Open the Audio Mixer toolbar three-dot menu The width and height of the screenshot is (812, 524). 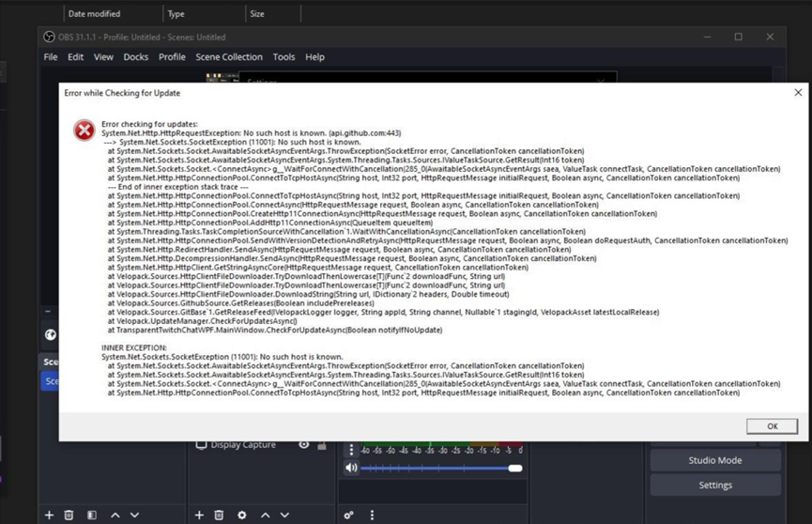(x=372, y=516)
